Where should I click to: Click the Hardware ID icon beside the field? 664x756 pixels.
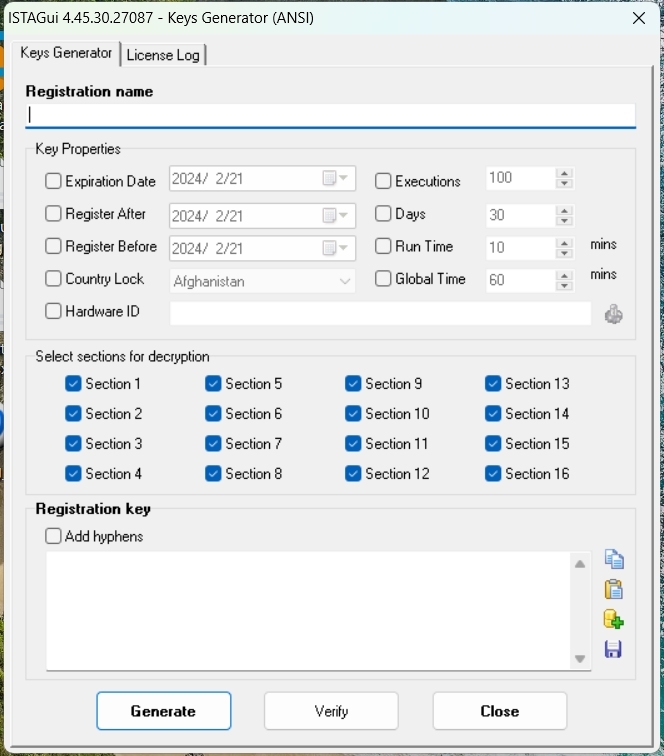coord(613,314)
